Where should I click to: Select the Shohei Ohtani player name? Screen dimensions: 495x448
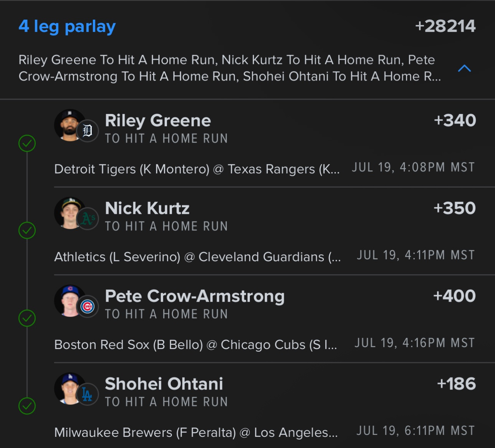[164, 384]
